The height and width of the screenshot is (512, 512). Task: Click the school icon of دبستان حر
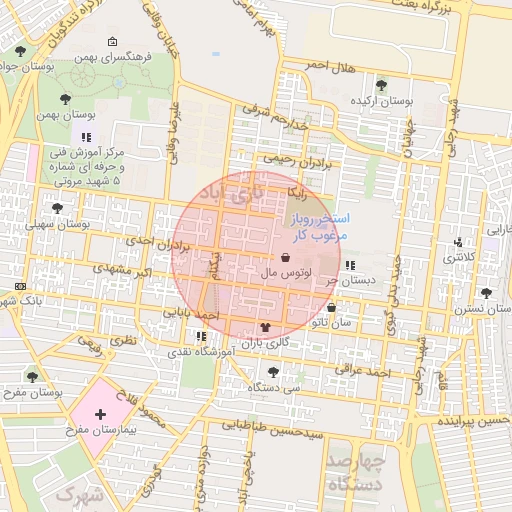350,265
